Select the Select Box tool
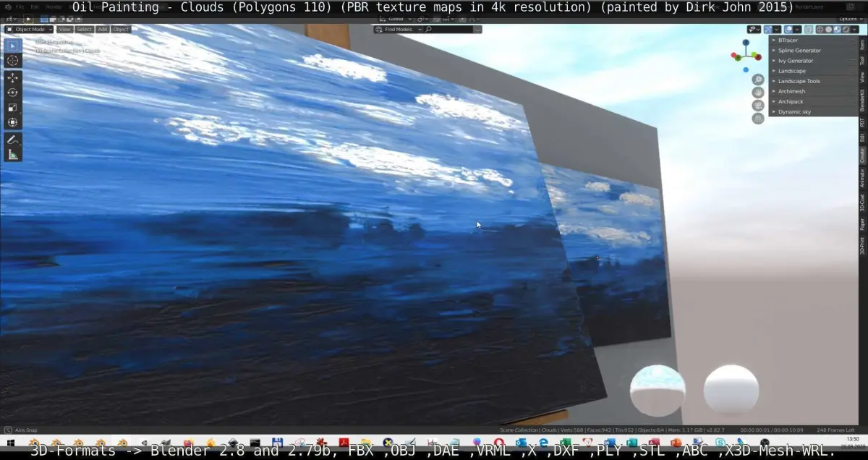Screen dimensions: 868x460 point(13,46)
